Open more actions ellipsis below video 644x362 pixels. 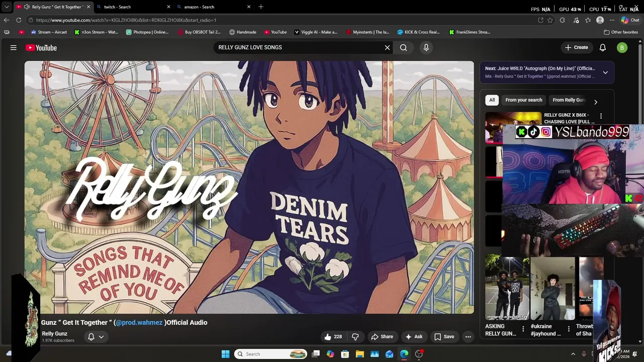(468, 337)
